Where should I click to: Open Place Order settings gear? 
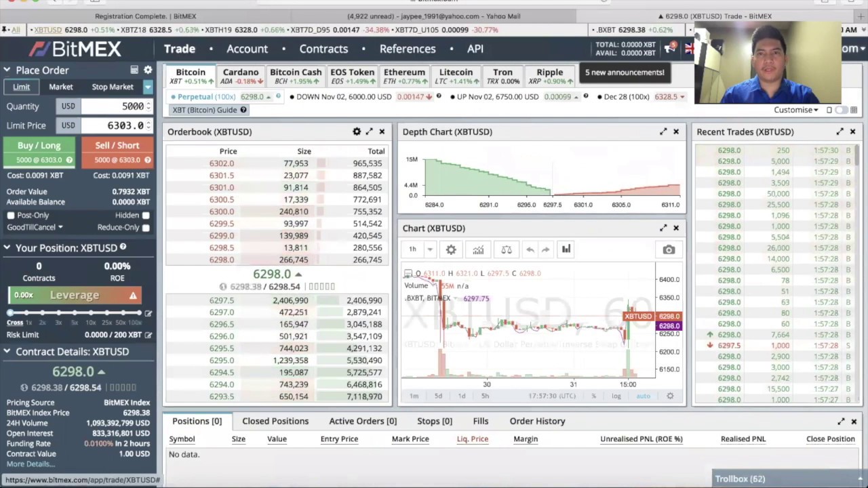148,70
